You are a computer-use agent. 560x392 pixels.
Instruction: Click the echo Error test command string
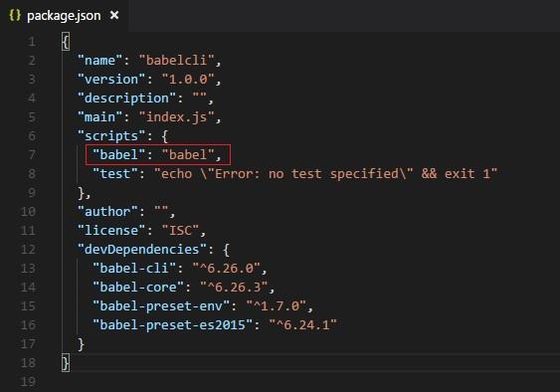point(325,174)
